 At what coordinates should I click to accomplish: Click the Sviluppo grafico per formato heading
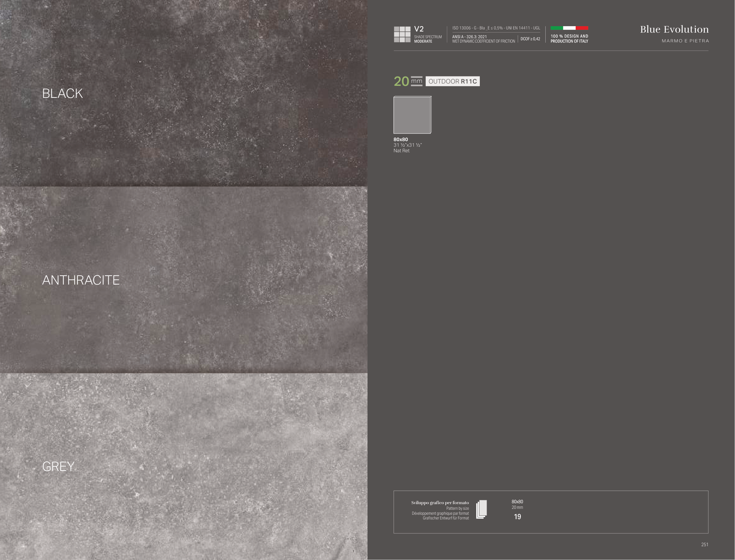pyautogui.click(x=440, y=503)
